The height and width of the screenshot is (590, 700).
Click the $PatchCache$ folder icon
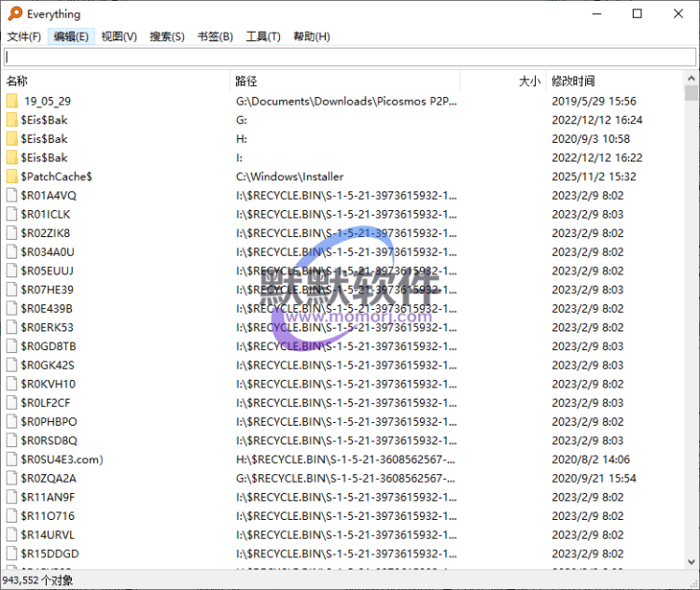point(12,176)
